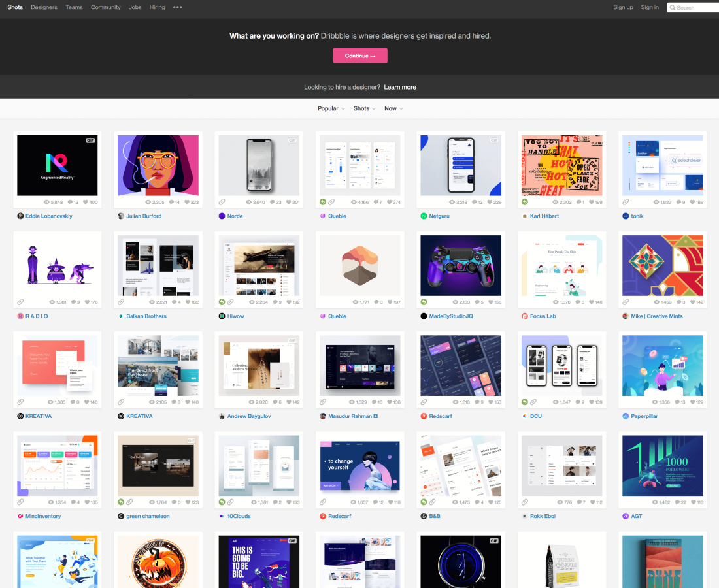Open the Designers navigation item
This screenshot has height=588, width=719.
(44, 7)
